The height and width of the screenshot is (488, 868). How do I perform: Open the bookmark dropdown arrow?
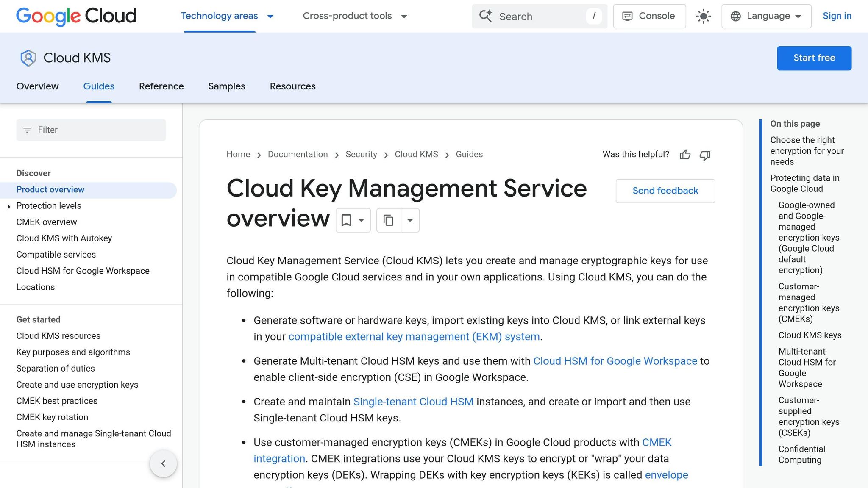click(x=361, y=220)
